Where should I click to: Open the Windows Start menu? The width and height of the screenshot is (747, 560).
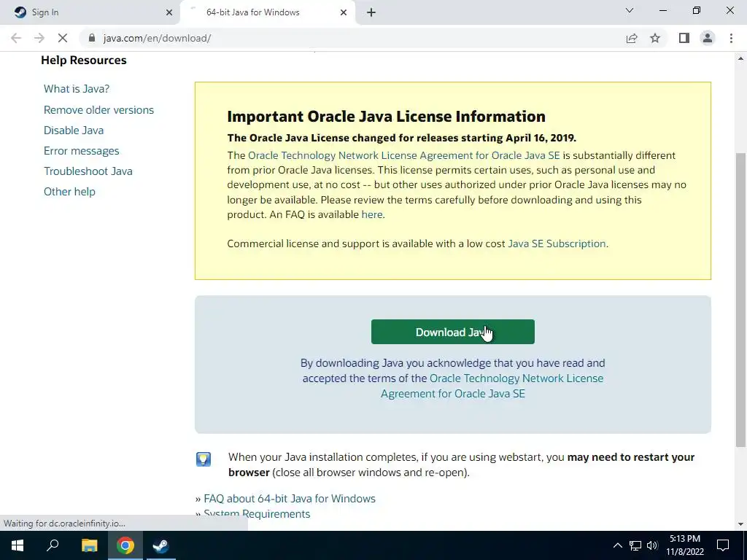point(18,545)
